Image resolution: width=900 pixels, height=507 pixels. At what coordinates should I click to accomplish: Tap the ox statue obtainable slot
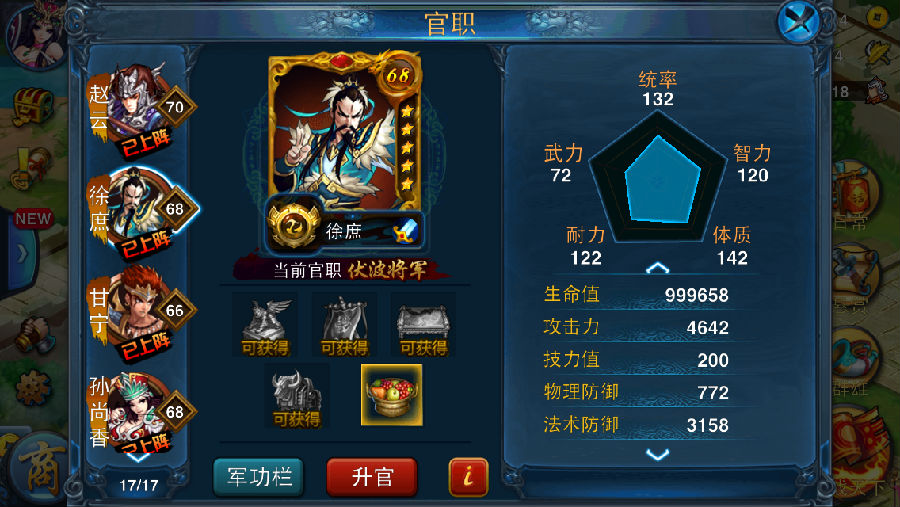point(296,396)
